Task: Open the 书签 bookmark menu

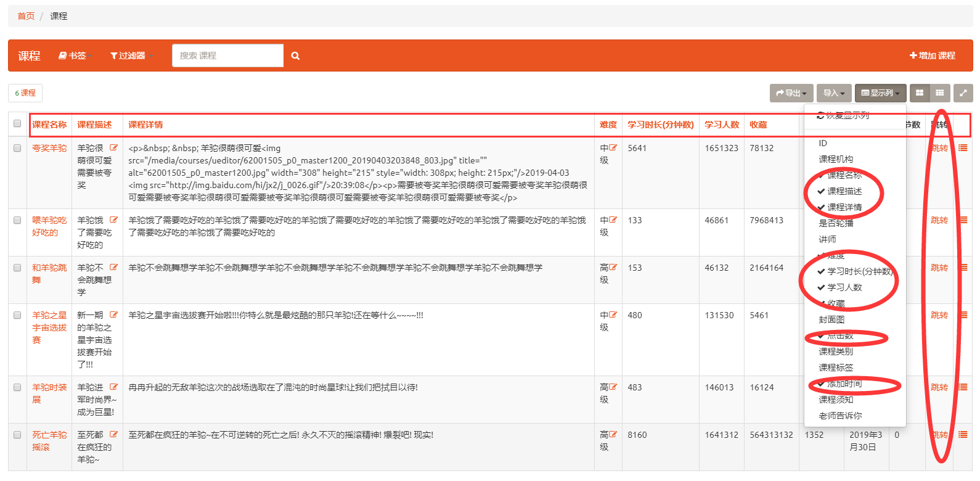Action: pos(75,55)
